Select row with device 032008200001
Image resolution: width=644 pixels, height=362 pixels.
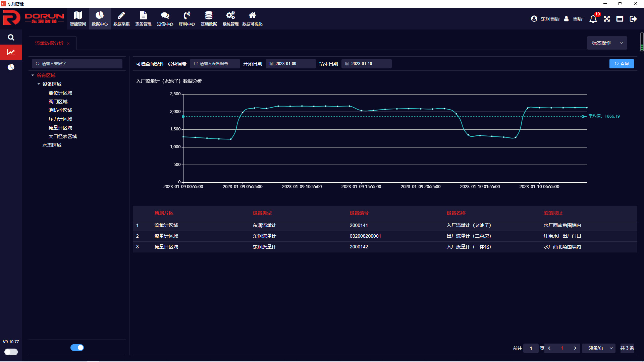coord(385,236)
